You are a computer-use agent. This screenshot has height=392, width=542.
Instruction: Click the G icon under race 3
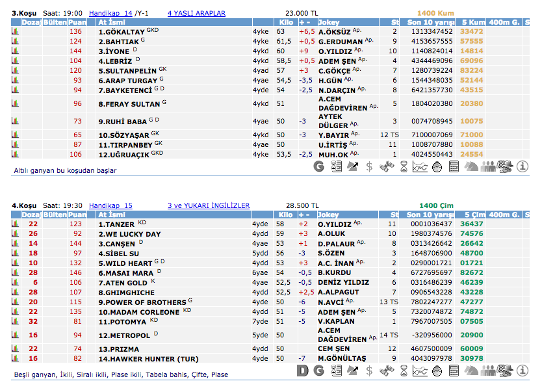click(318, 167)
